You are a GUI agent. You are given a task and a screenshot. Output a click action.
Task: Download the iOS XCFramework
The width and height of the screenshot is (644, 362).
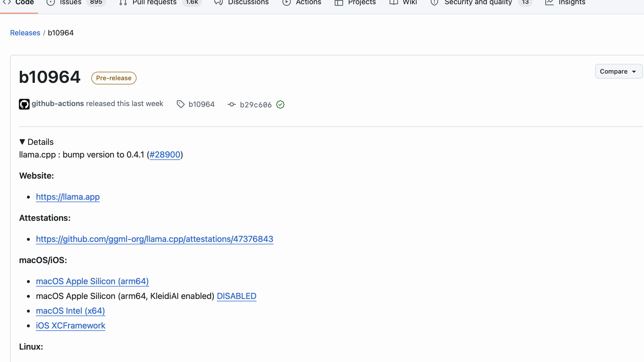(x=70, y=326)
